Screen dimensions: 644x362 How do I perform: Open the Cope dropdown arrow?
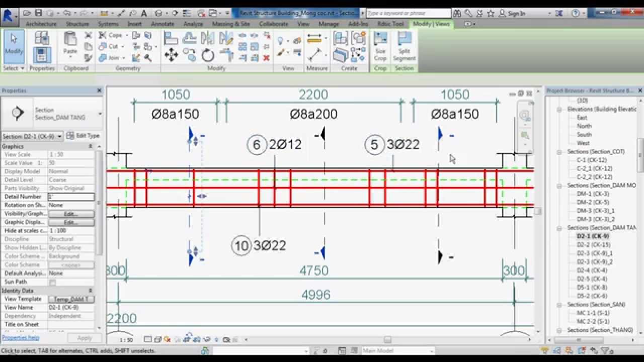[x=126, y=36]
